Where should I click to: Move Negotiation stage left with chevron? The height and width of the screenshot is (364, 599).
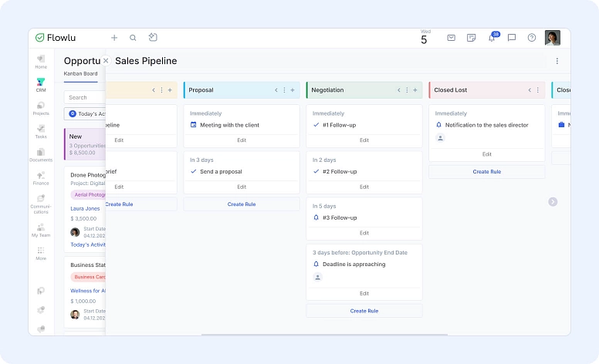pyautogui.click(x=398, y=90)
